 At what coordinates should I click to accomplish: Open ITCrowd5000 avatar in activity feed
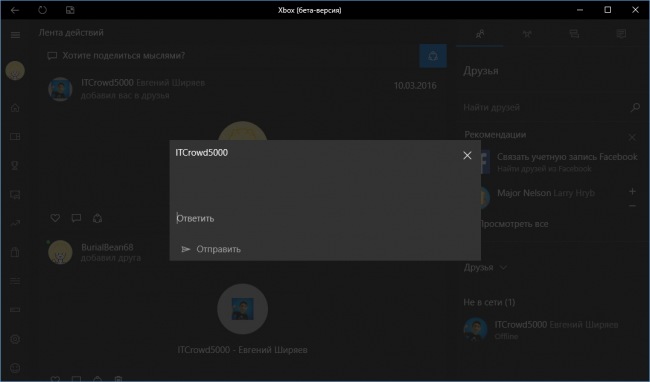(x=60, y=89)
